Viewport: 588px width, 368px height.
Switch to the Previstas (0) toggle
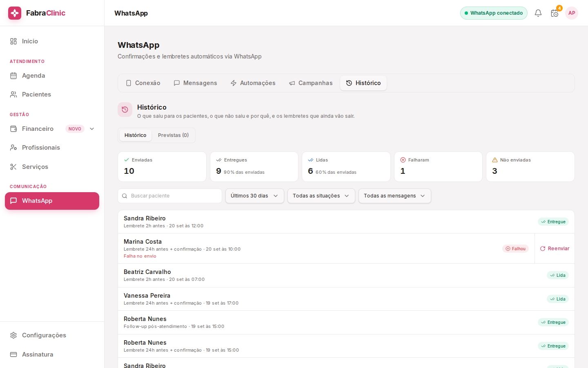tap(173, 135)
